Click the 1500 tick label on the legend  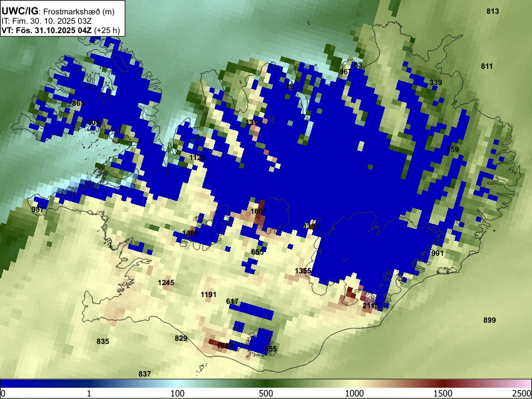coord(443,393)
